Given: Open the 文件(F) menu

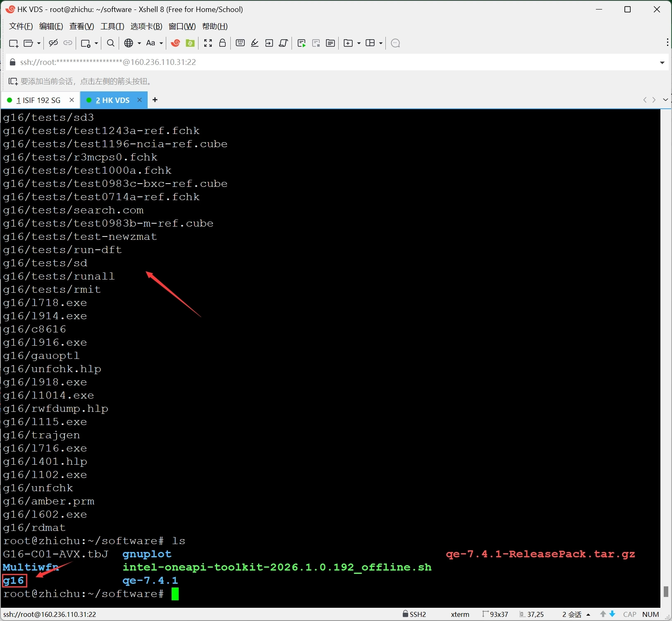Looking at the screenshot, I should pyautogui.click(x=21, y=26).
